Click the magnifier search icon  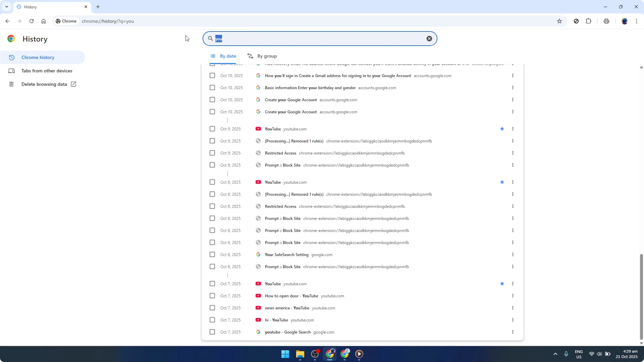[x=211, y=38]
